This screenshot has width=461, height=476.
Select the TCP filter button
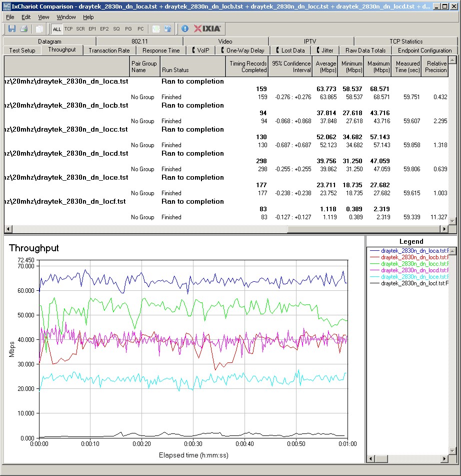(x=68, y=29)
